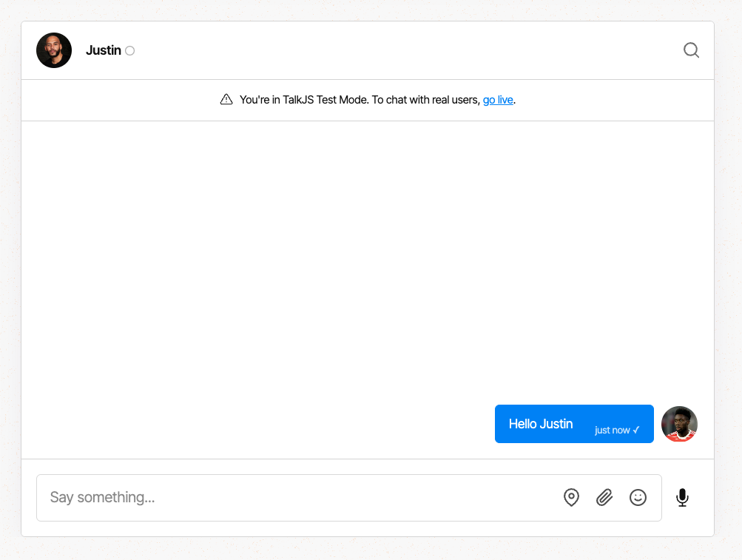The height and width of the screenshot is (560, 742).
Task: Click the warning triangle in the test banner
Action: [226, 100]
